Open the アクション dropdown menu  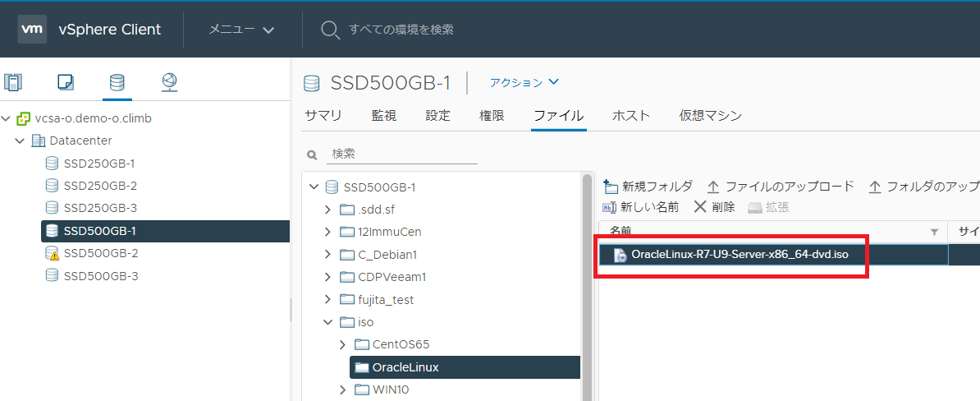click(x=524, y=82)
